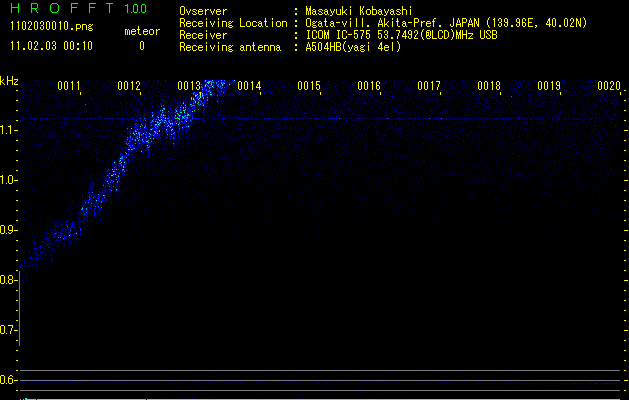Click the 0013 time marker
Viewport: 629px width, 400px height.
click(x=189, y=86)
